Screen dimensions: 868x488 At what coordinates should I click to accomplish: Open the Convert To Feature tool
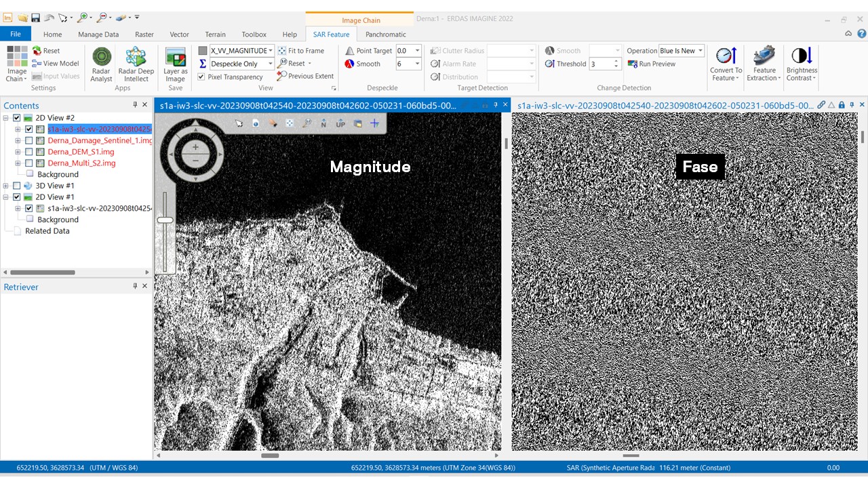726,64
